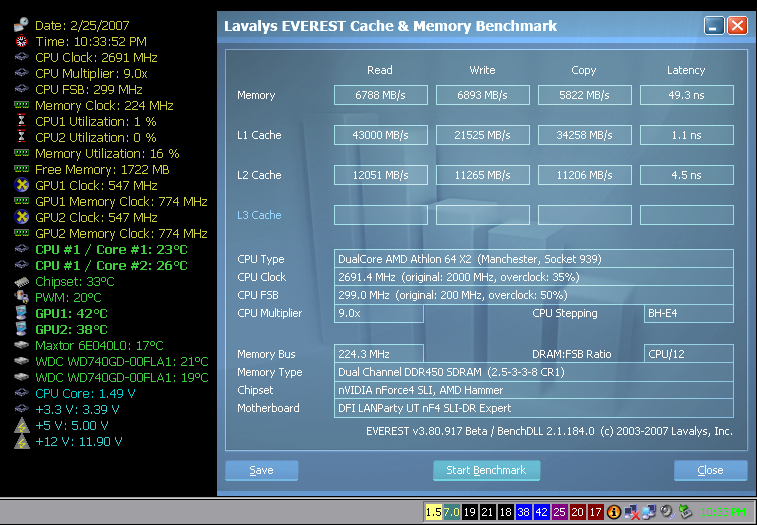Click the CPU Type field
This screenshot has width=757, height=525.
pos(533,259)
